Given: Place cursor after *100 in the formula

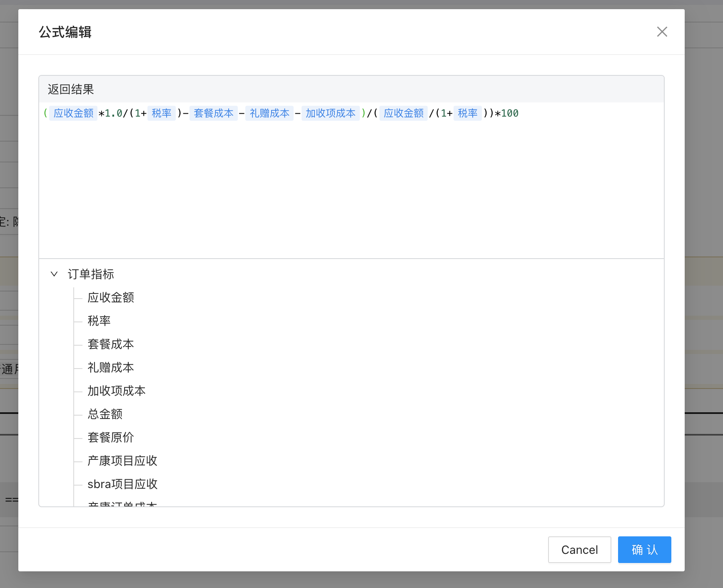Looking at the screenshot, I should click(x=519, y=113).
